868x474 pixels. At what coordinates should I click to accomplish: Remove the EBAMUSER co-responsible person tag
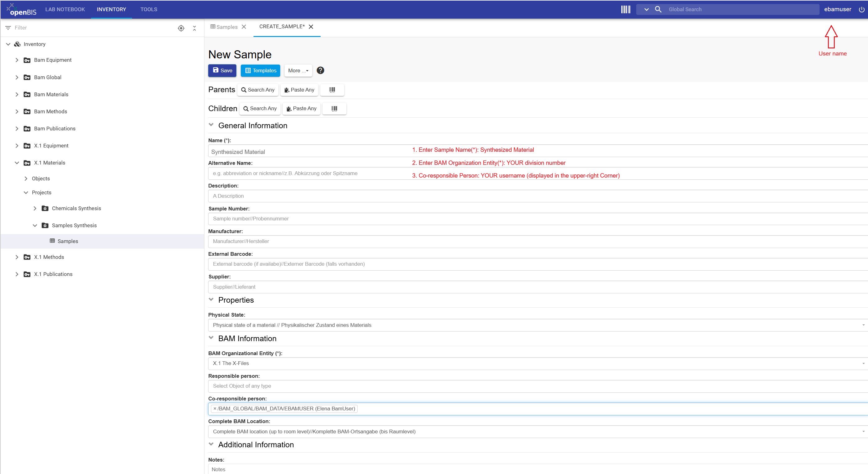pyautogui.click(x=215, y=409)
